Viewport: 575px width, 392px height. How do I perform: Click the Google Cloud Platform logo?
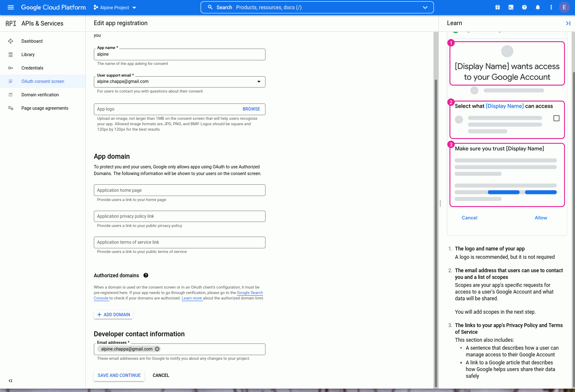coord(54,8)
